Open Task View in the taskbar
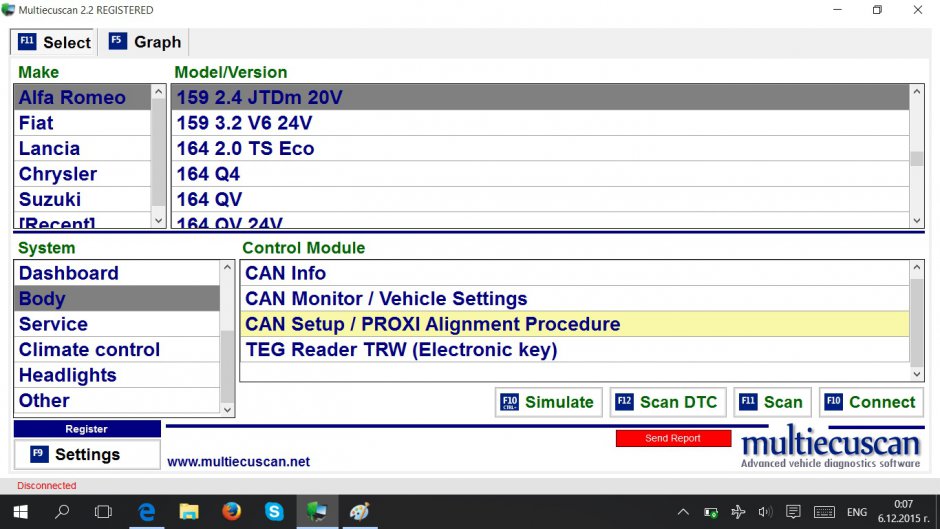The image size is (940, 529). (103, 511)
